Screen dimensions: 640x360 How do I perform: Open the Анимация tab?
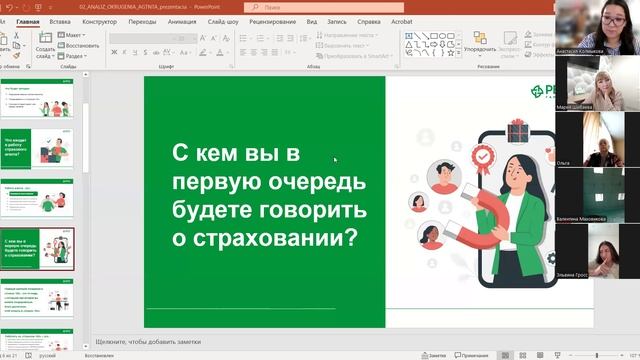[182, 22]
